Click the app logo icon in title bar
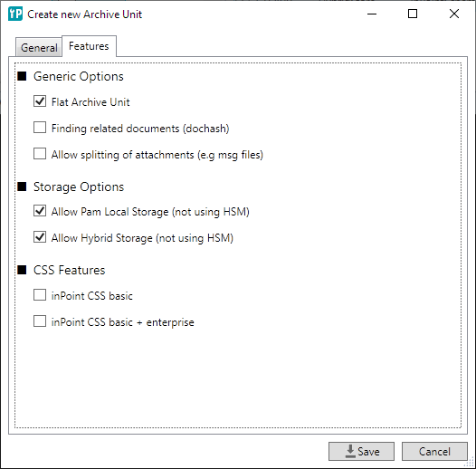 tap(15, 14)
